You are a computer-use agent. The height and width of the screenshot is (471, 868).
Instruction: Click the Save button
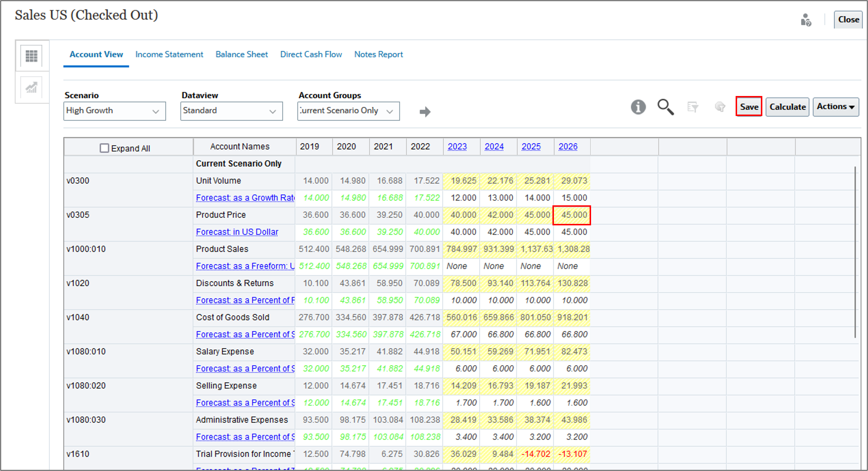click(x=749, y=107)
